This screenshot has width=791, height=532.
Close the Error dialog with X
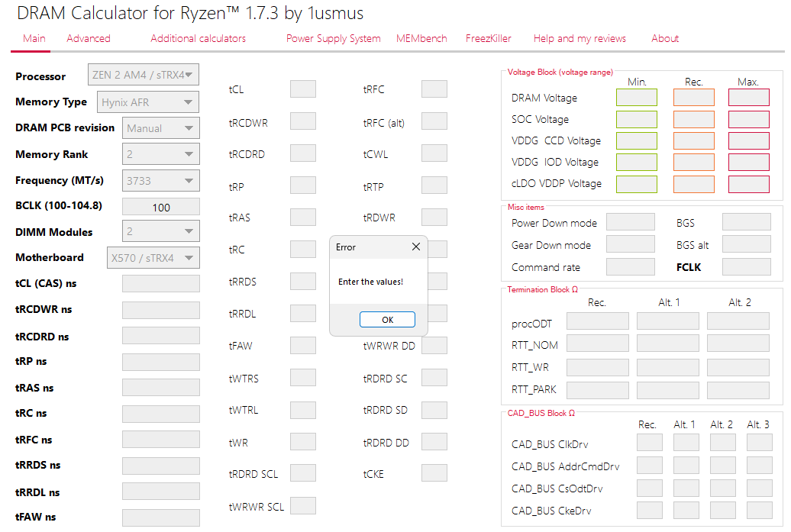pos(415,247)
